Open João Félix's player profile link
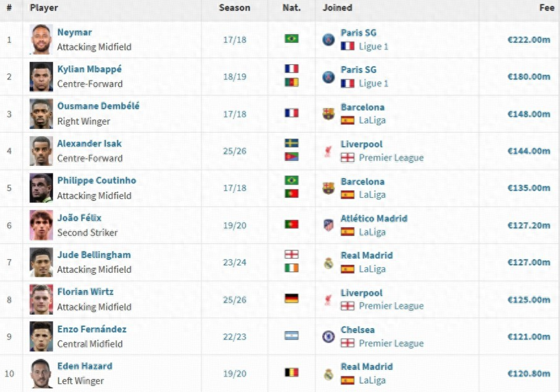The width and height of the screenshot is (560, 392). 79,218
